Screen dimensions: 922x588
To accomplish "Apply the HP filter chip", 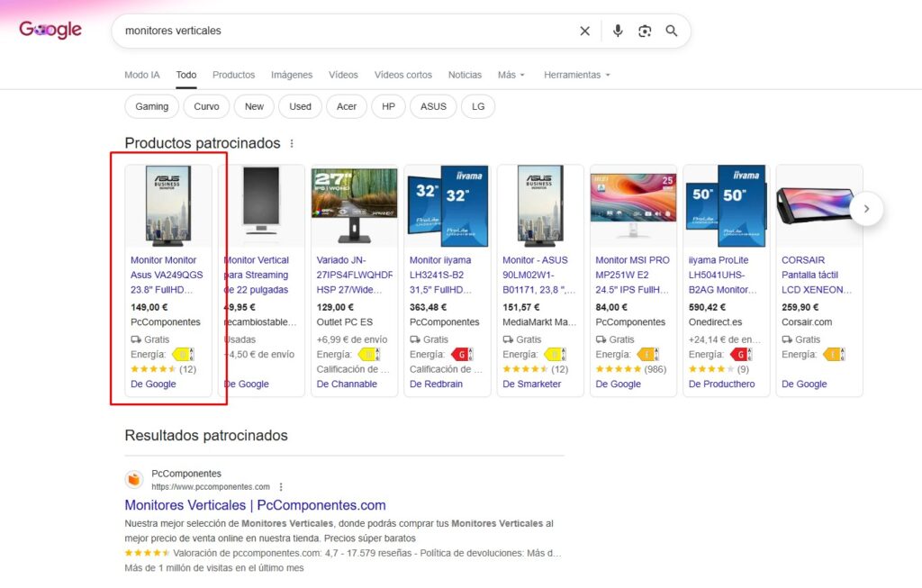I will tap(388, 106).
